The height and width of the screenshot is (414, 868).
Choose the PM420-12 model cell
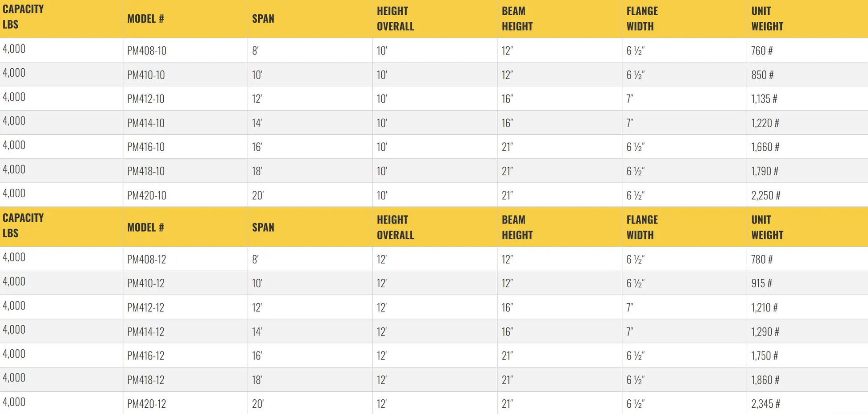click(147, 404)
